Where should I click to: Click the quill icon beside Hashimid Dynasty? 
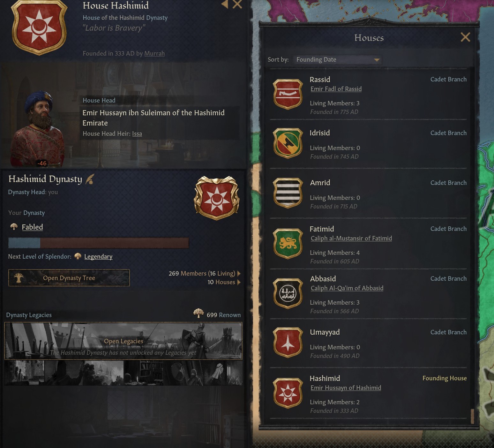pos(90,179)
